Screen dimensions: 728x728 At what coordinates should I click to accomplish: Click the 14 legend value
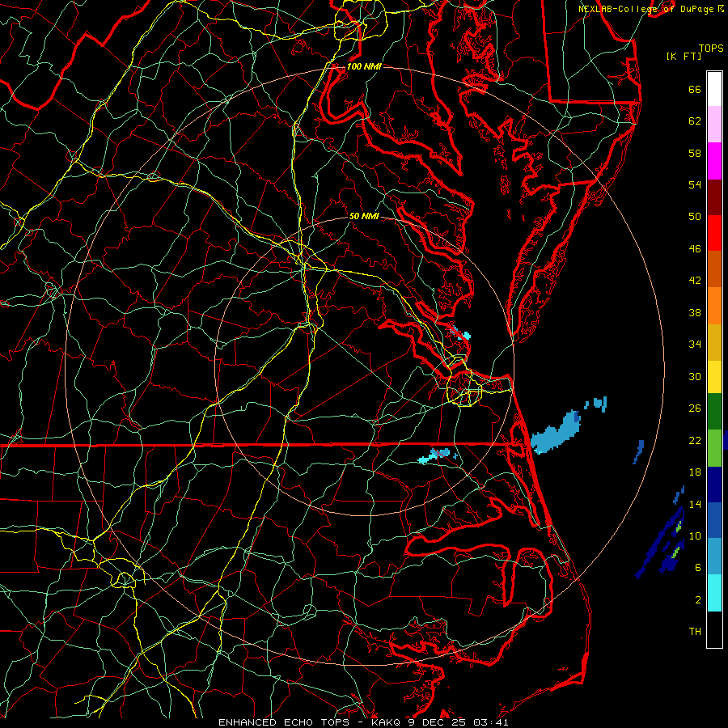coord(695,504)
